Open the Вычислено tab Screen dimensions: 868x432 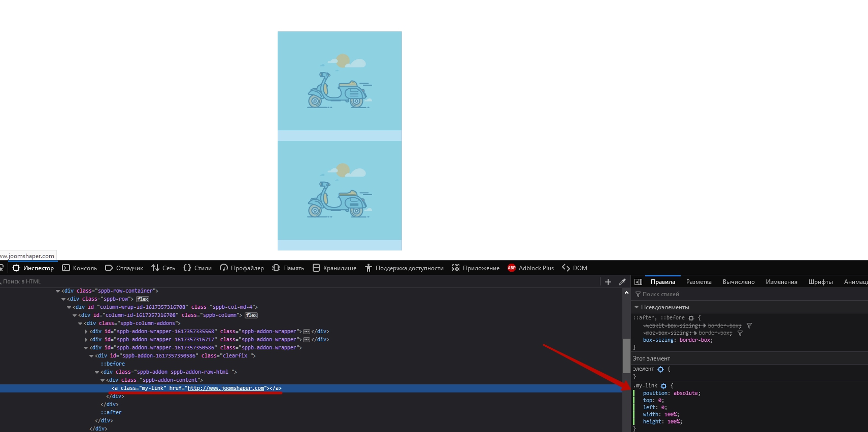738,282
